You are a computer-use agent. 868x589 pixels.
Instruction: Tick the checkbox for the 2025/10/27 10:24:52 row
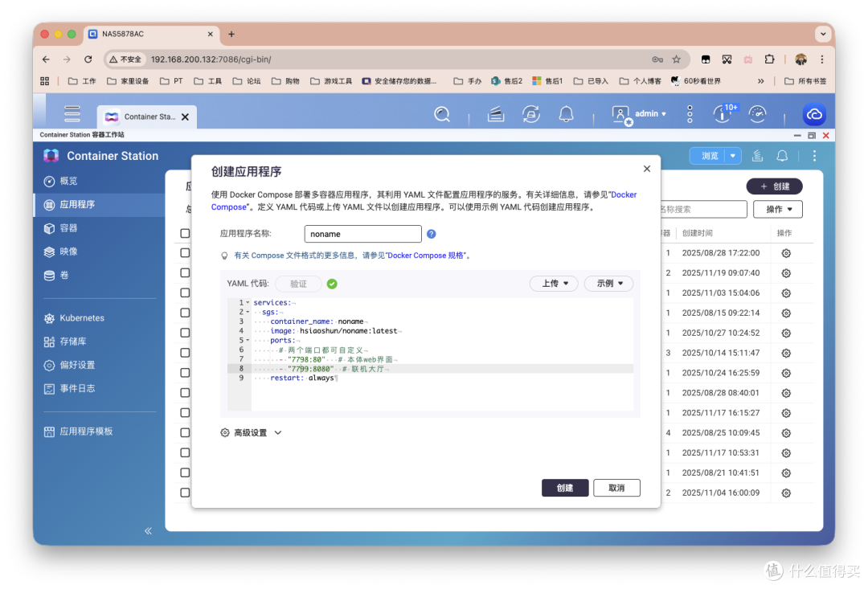185,333
